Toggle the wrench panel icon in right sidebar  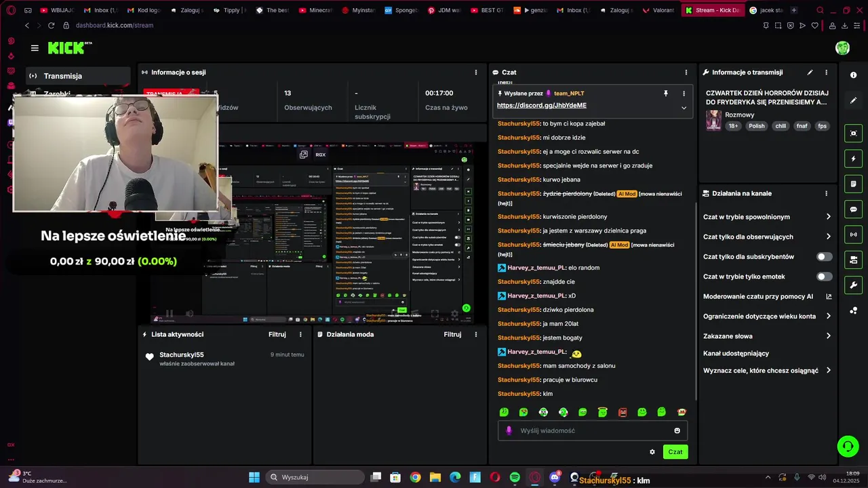tap(853, 285)
